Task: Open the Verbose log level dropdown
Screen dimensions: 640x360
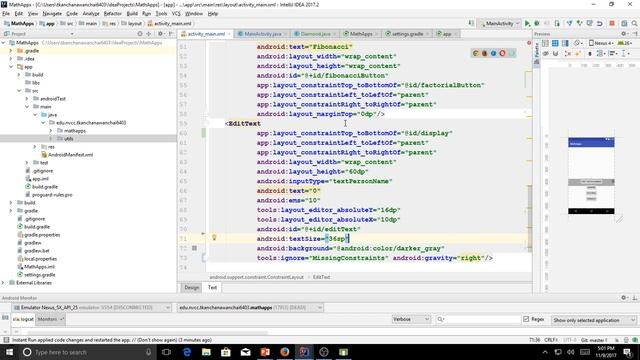Action: click(411, 319)
